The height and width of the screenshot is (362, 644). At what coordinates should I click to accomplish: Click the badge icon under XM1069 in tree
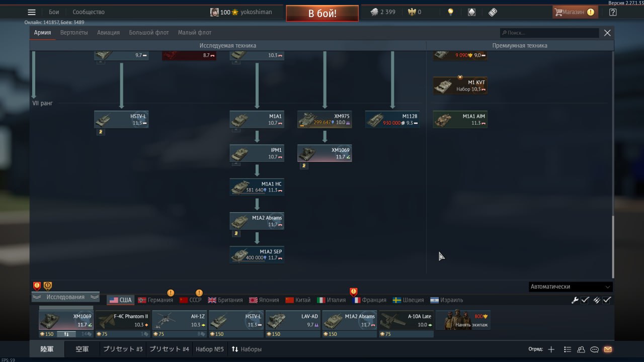pos(304,165)
